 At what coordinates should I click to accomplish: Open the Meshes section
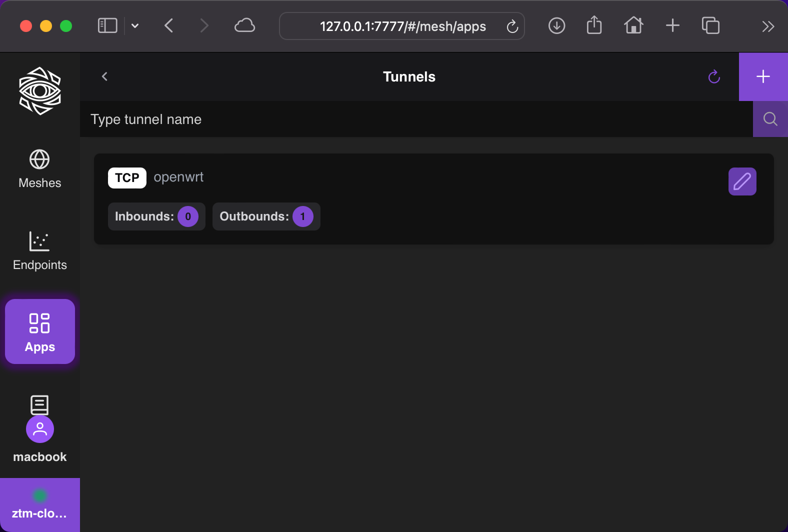[39, 169]
